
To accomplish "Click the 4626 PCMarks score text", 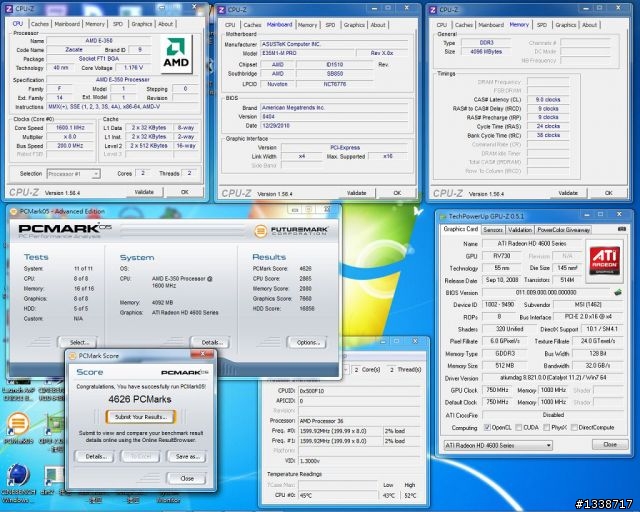I will (x=140, y=399).
